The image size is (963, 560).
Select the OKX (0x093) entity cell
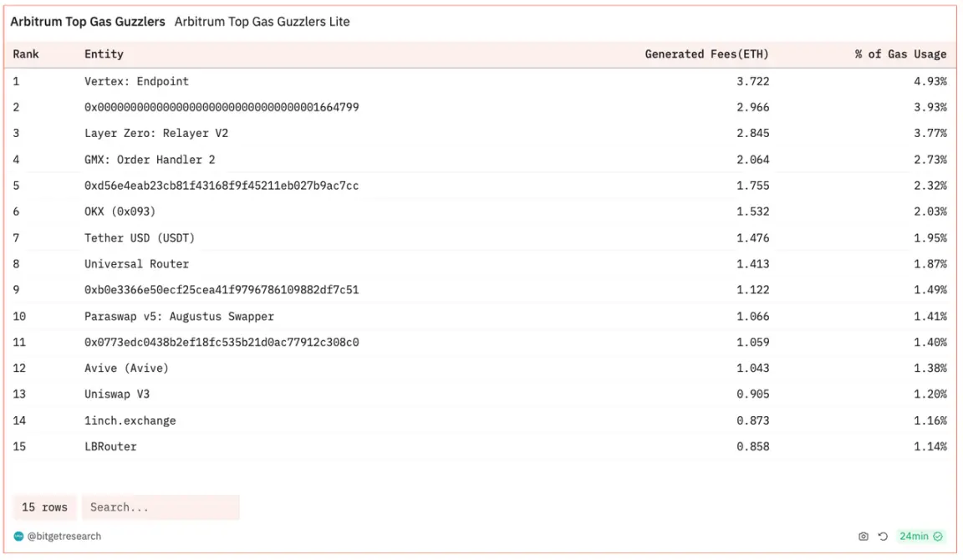tap(120, 211)
